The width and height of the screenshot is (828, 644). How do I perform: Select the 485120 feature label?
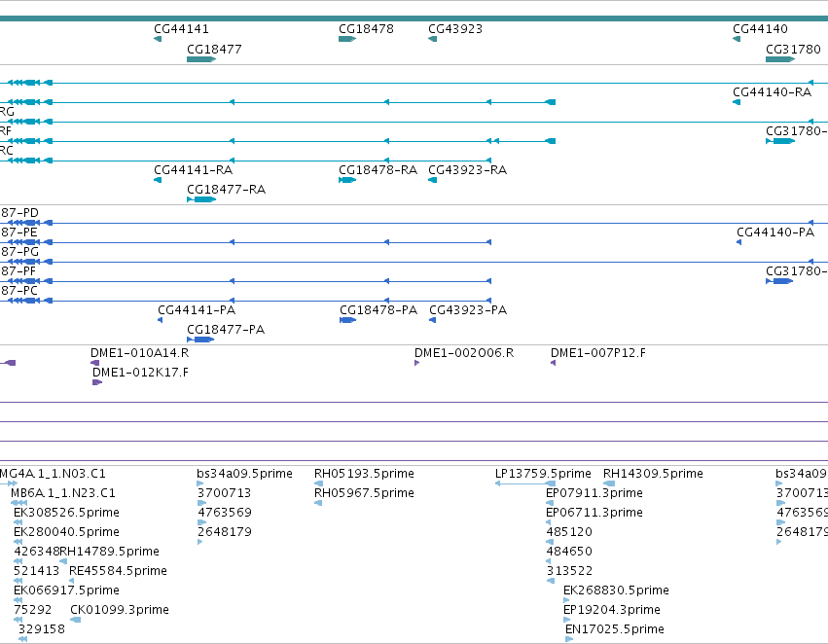point(569,532)
